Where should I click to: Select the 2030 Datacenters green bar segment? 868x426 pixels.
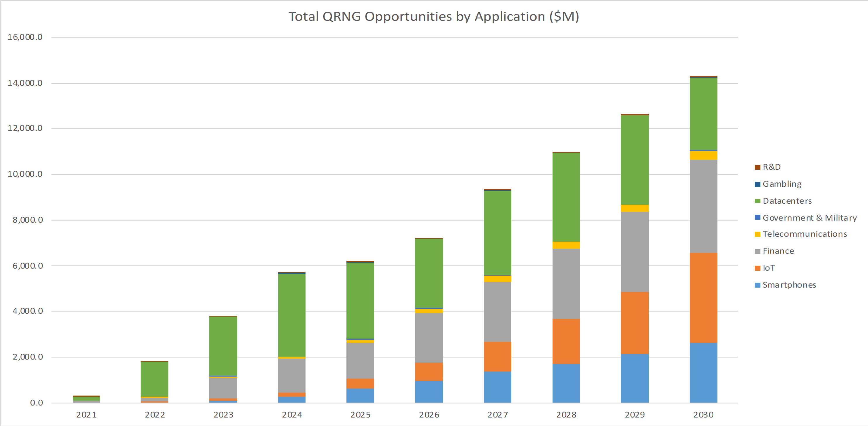(x=703, y=114)
